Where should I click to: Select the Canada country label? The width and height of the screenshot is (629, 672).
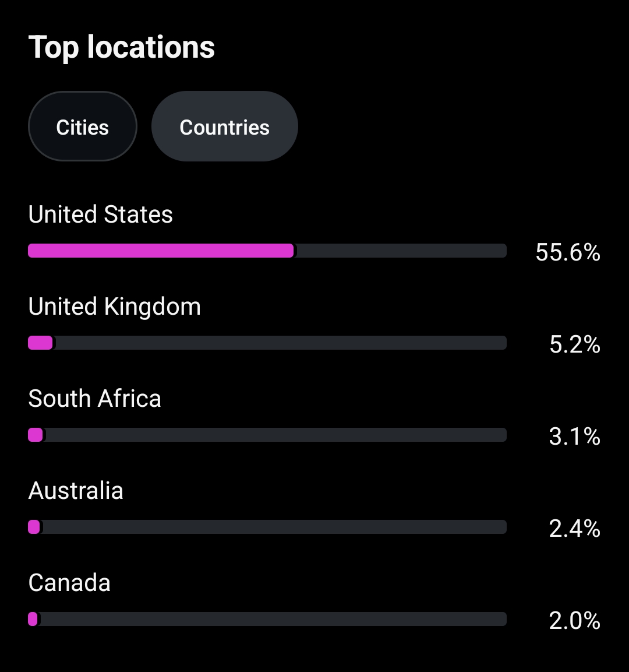click(69, 583)
